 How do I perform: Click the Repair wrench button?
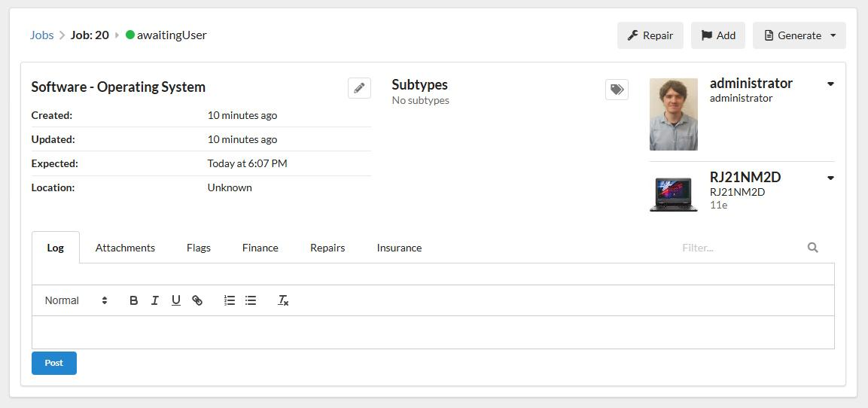point(650,35)
